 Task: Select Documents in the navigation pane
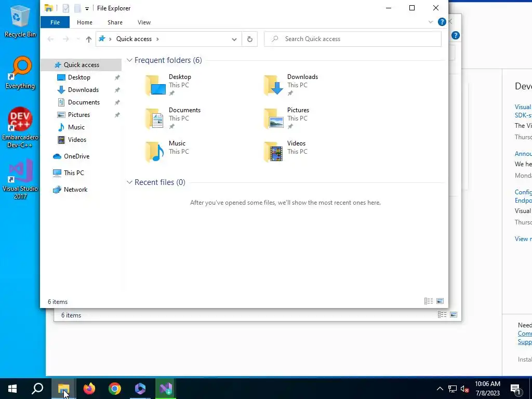[x=81, y=102]
